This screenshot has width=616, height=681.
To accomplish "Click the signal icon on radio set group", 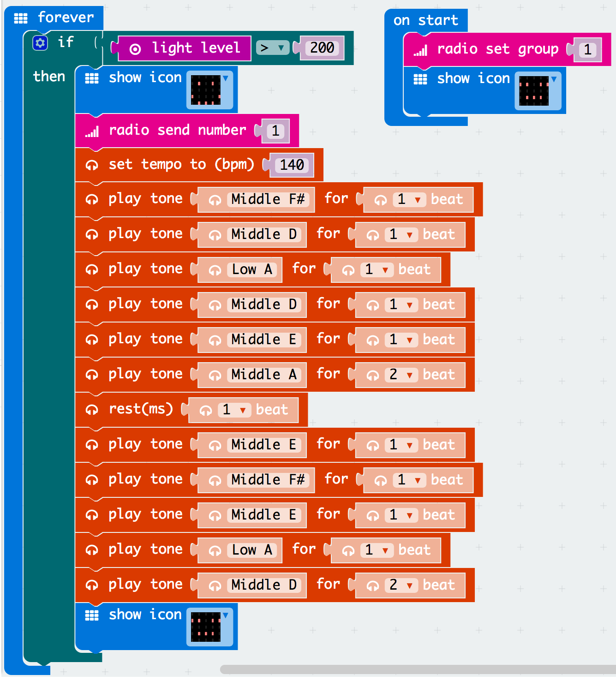I will pos(420,51).
